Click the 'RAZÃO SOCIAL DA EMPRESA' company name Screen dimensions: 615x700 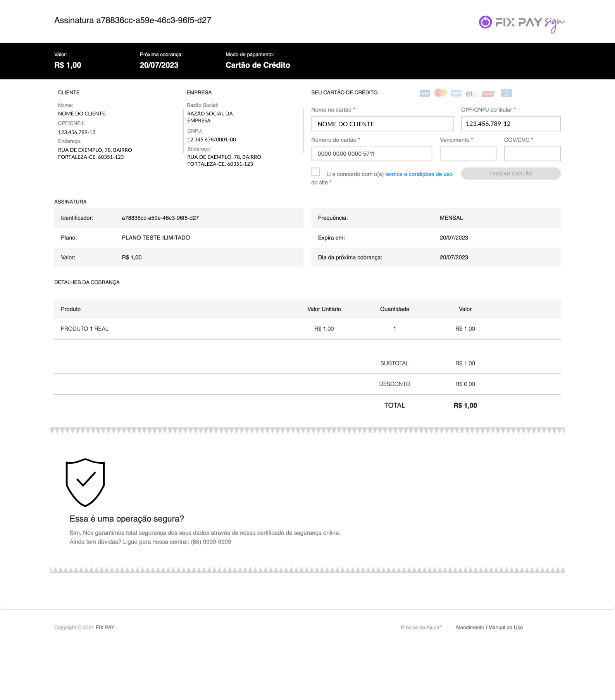pyautogui.click(x=210, y=117)
